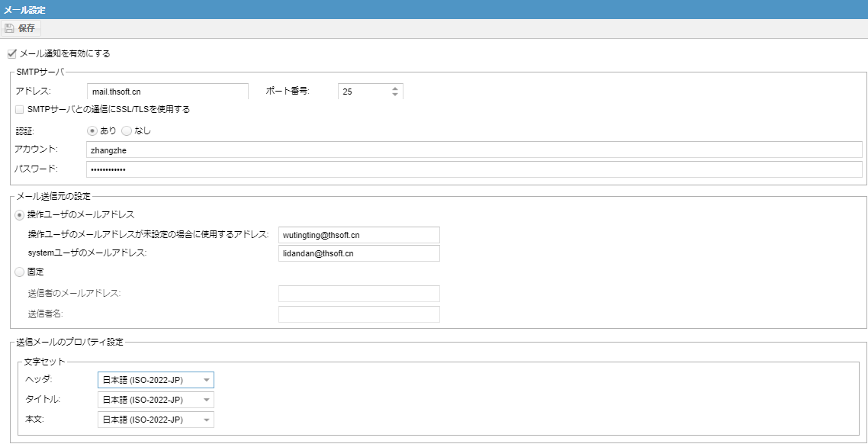The image size is (868, 444).
Task: Click the メール送信元の設定 group label
Action: 53,196
